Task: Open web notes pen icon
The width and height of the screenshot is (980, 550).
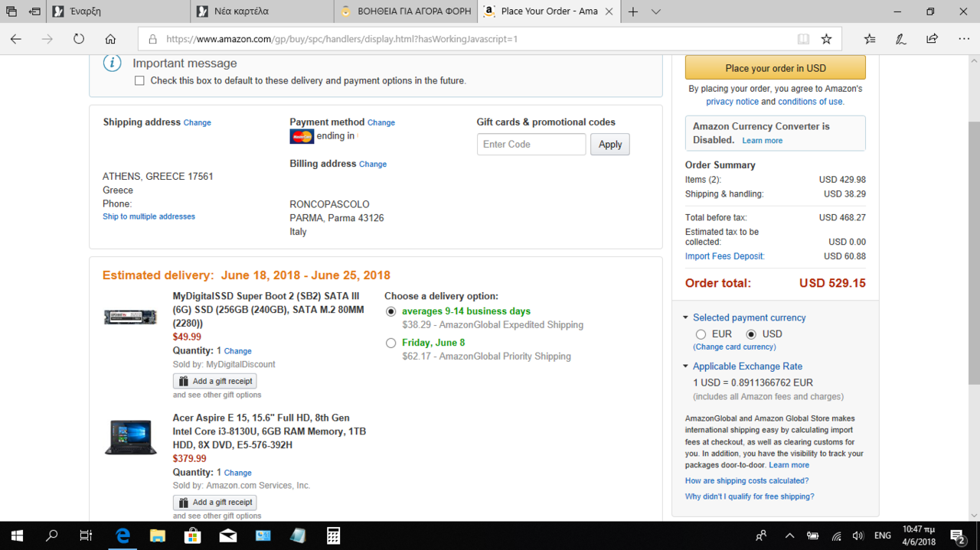Action: tap(901, 39)
